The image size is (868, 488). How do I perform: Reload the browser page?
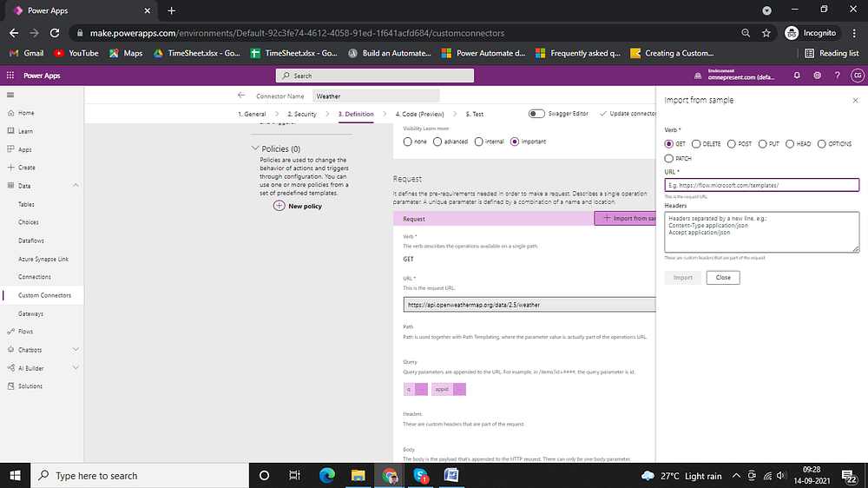pos(54,33)
